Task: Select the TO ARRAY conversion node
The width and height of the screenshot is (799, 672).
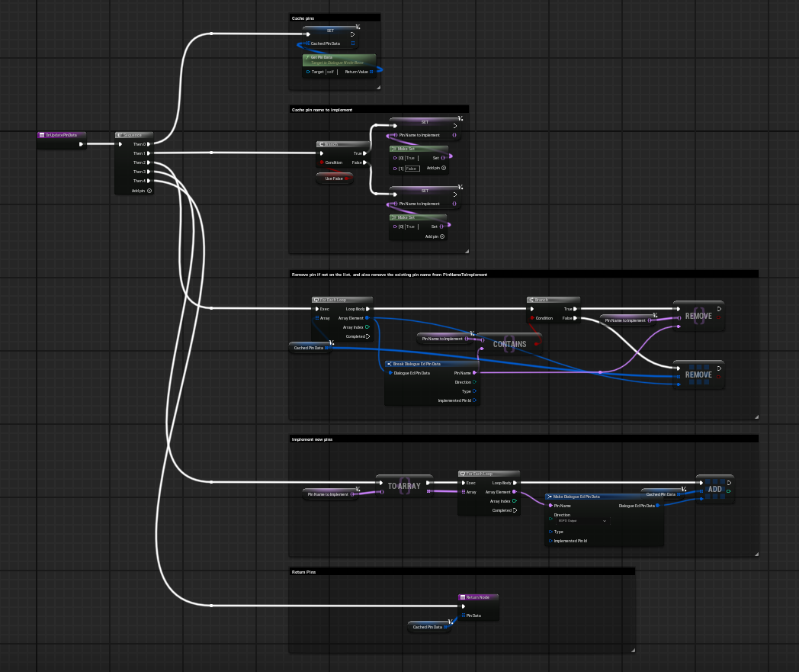Action: 404,486
